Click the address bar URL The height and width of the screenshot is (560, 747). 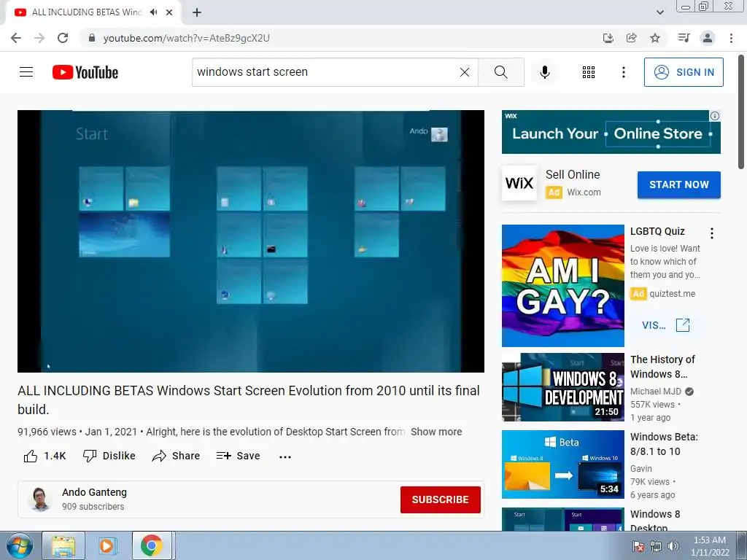pyautogui.click(x=186, y=38)
